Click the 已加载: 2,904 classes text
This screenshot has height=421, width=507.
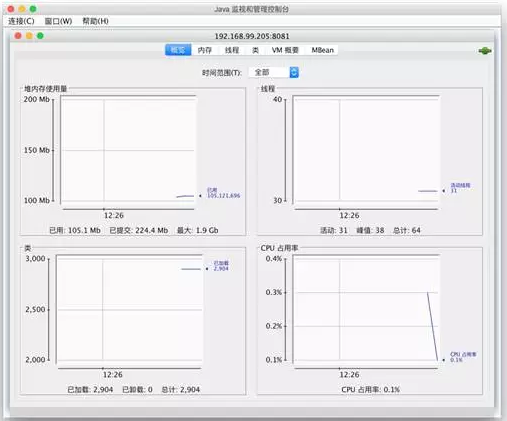[x=90, y=390]
